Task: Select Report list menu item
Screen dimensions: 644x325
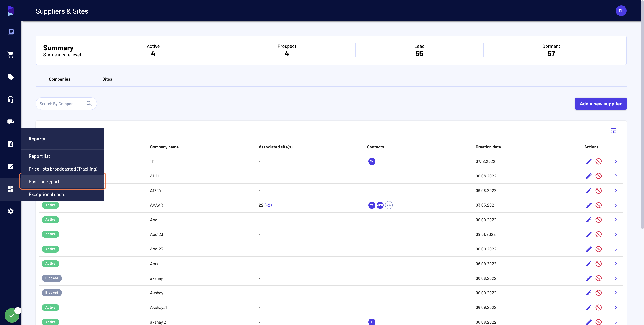Action: click(63, 156)
